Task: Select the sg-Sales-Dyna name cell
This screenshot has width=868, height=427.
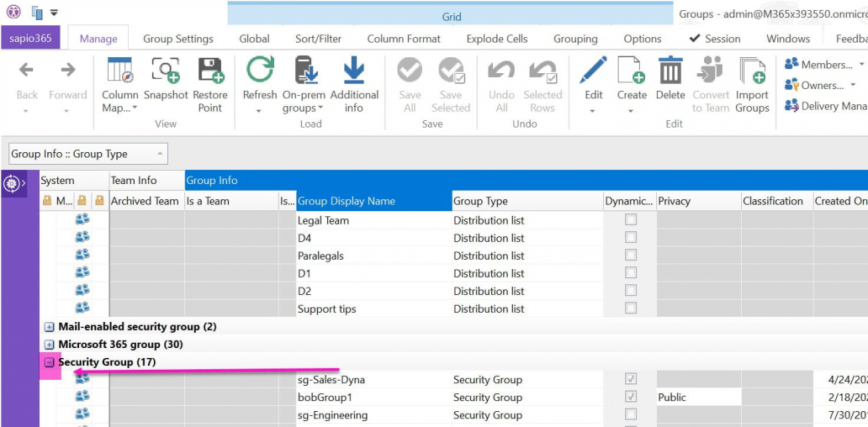Action: pos(373,379)
